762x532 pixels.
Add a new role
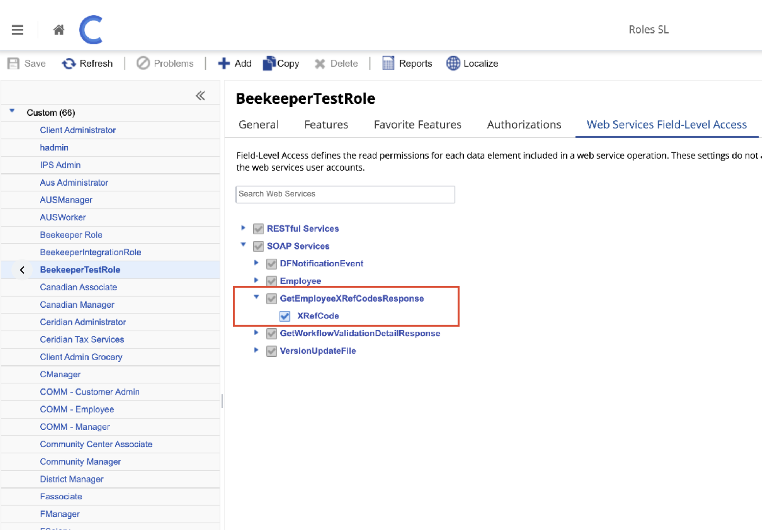tap(235, 63)
